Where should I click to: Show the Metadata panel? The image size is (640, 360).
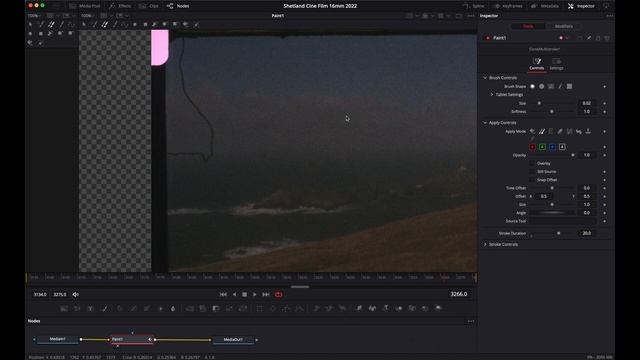click(545, 6)
